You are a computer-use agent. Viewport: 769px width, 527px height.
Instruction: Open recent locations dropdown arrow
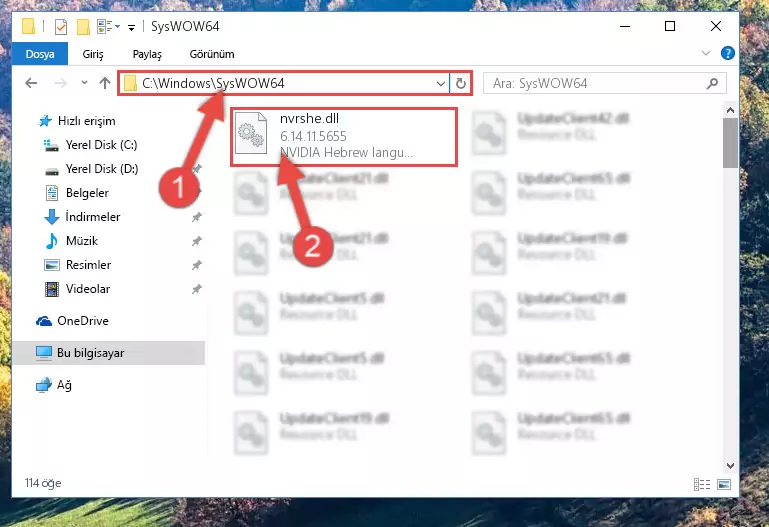pos(84,83)
